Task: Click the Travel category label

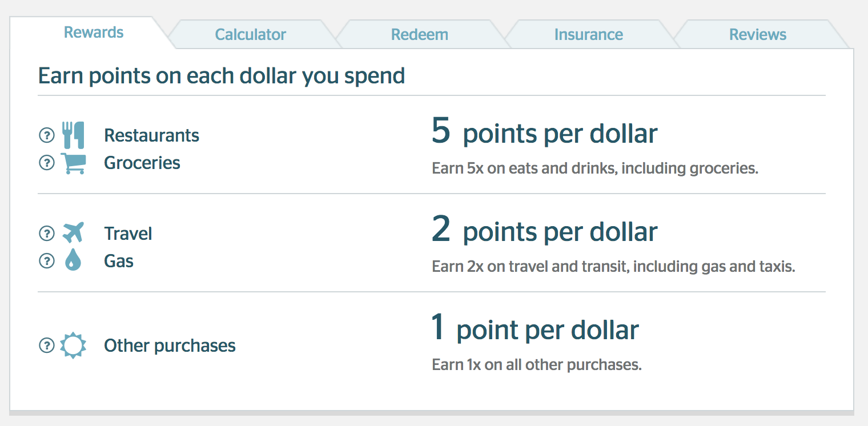Action: pyautogui.click(x=128, y=234)
